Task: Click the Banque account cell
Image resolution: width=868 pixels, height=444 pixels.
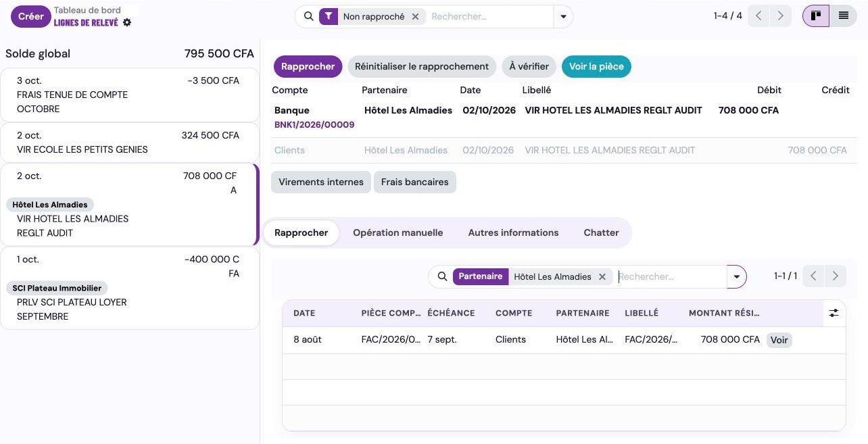Action: click(292, 110)
